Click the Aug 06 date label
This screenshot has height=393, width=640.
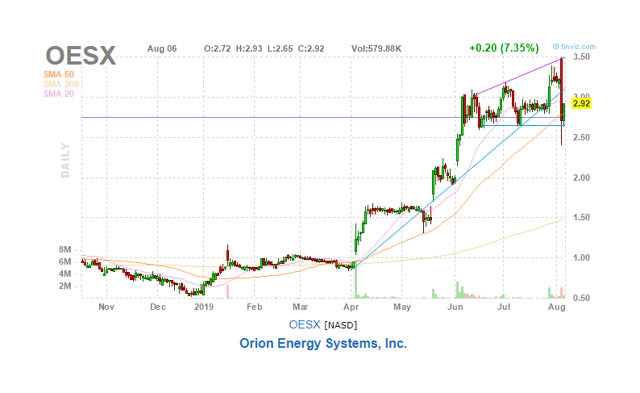pyautogui.click(x=162, y=49)
